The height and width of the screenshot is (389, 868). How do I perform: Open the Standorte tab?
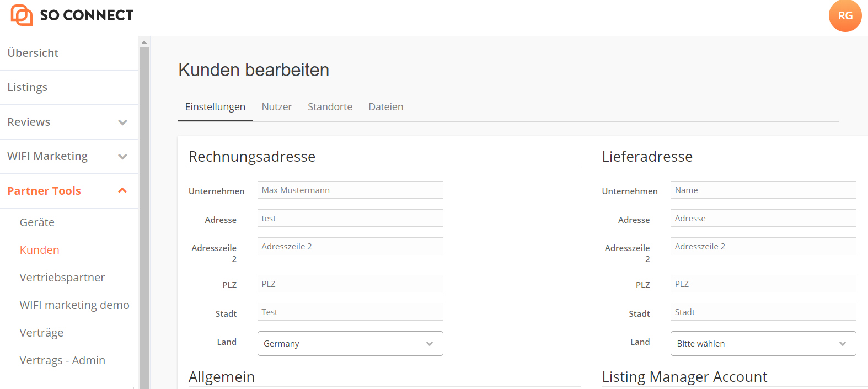pos(330,106)
